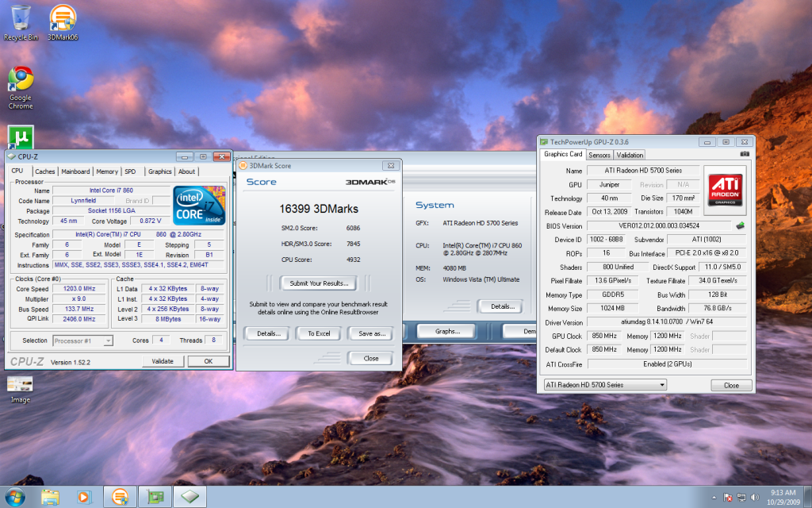This screenshot has width=812, height=508.
Task: Click the Bandwidth 76.8 GB/s value
Action: tap(718, 308)
